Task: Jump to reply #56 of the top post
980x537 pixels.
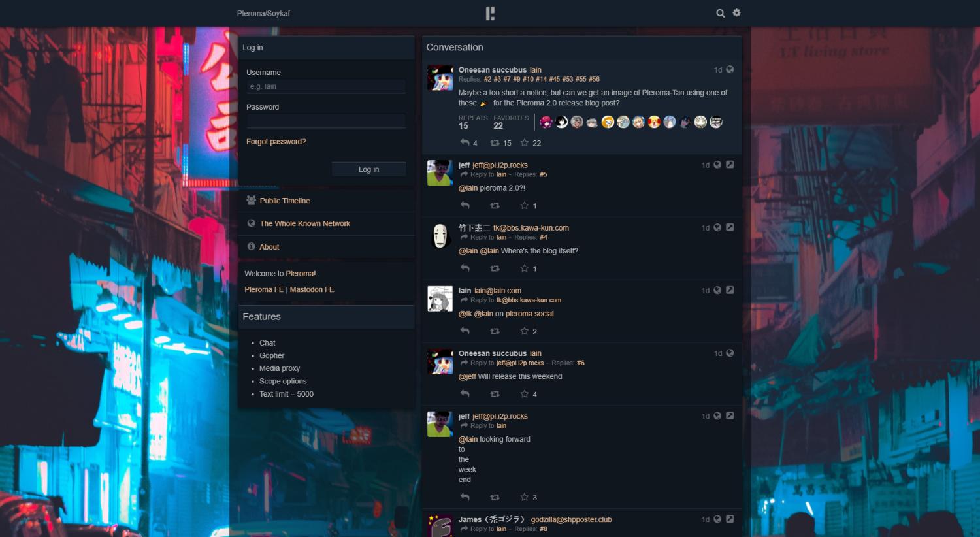Action: tap(594, 79)
